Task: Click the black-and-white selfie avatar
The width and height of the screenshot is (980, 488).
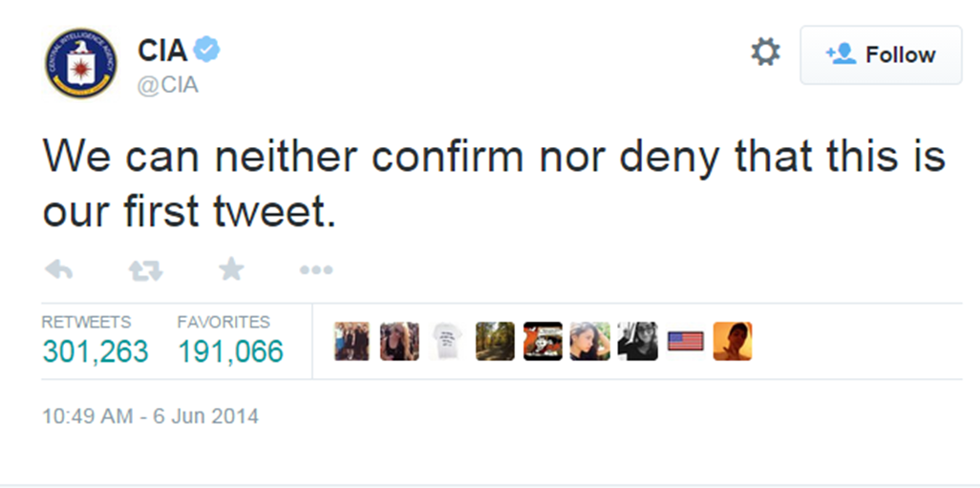Action: [637, 341]
